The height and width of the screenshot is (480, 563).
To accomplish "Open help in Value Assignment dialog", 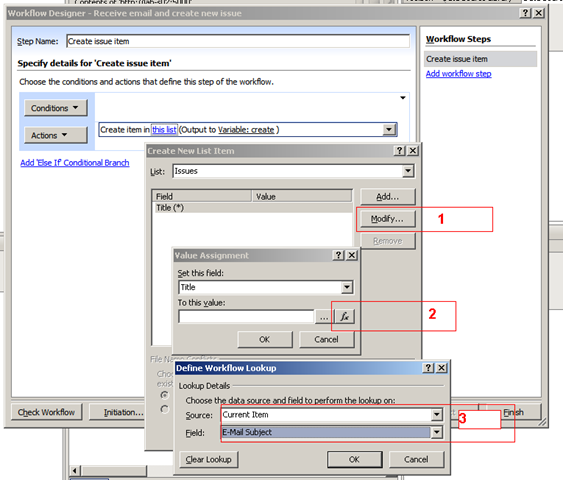I will coord(338,255).
